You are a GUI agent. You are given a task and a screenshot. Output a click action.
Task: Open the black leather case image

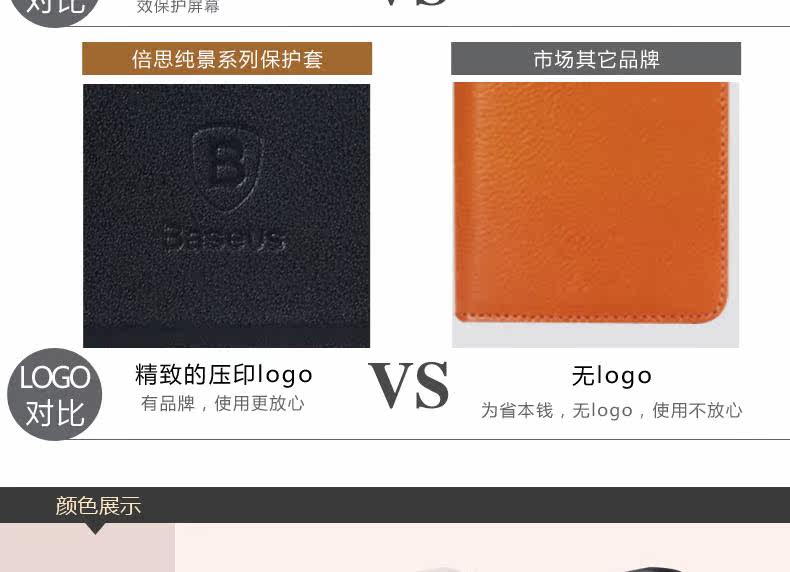click(x=227, y=216)
